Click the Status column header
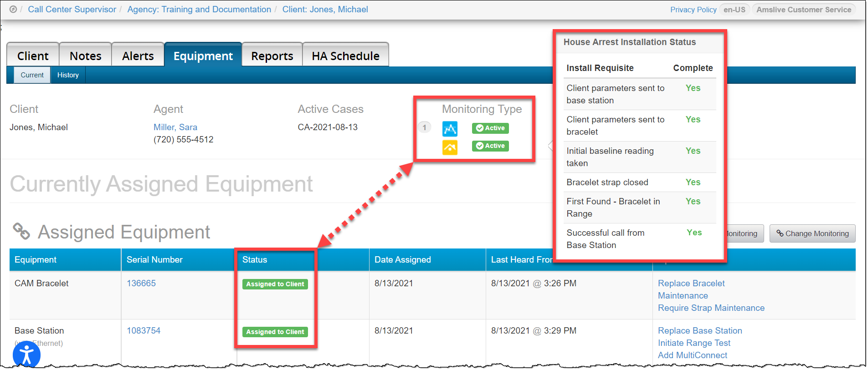Screen dimensions: 868x370 [x=255, y=260]
